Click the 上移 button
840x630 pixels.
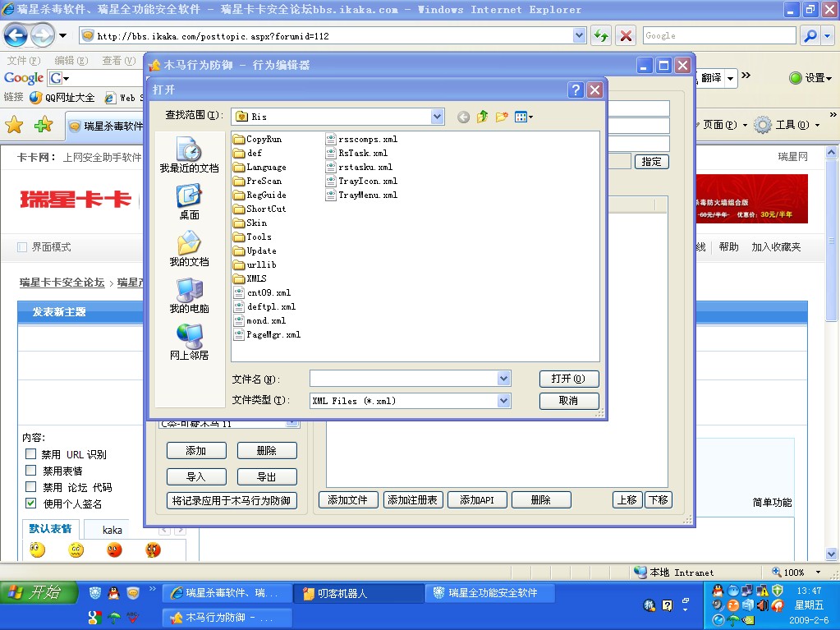[x=627, y=500]
